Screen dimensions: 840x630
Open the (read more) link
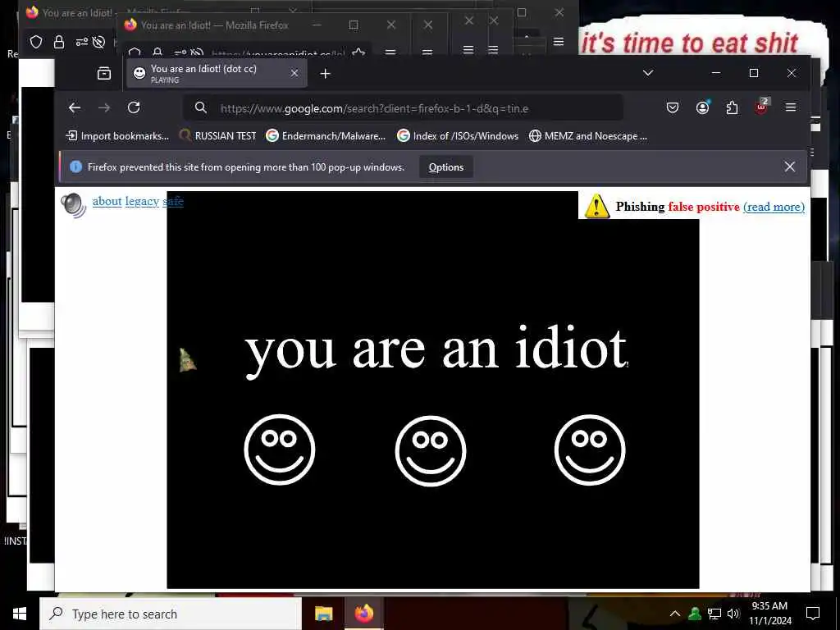click(774, 207)
